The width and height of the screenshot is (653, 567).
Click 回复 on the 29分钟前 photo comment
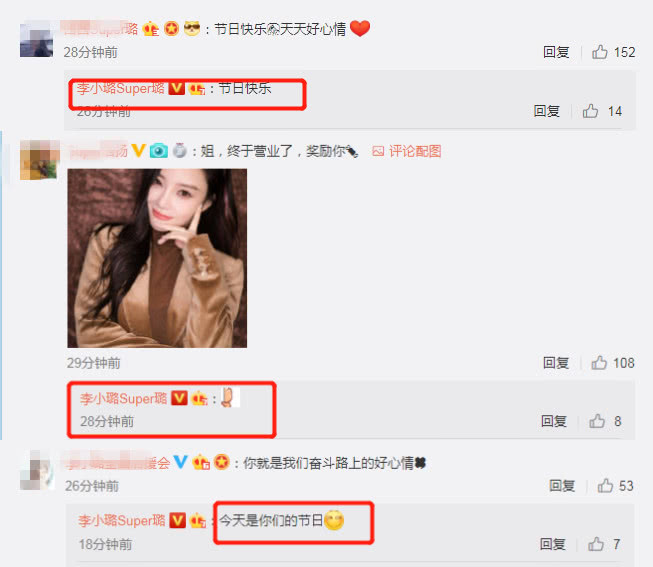tap(556, 363)
